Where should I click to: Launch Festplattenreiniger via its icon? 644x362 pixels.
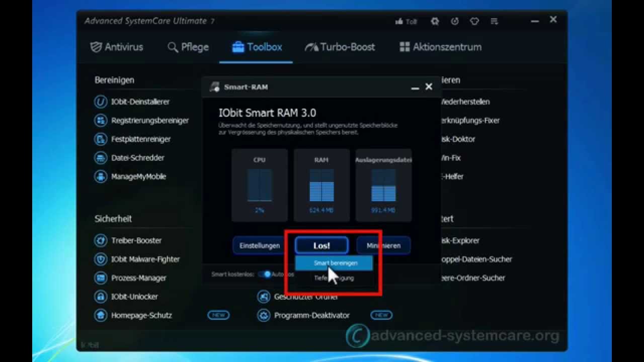(x=101, y=139)
